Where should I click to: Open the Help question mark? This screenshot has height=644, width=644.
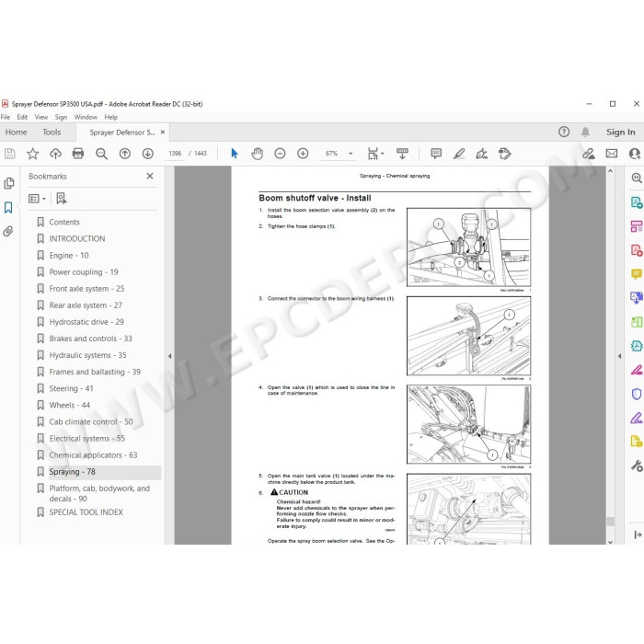564,132
